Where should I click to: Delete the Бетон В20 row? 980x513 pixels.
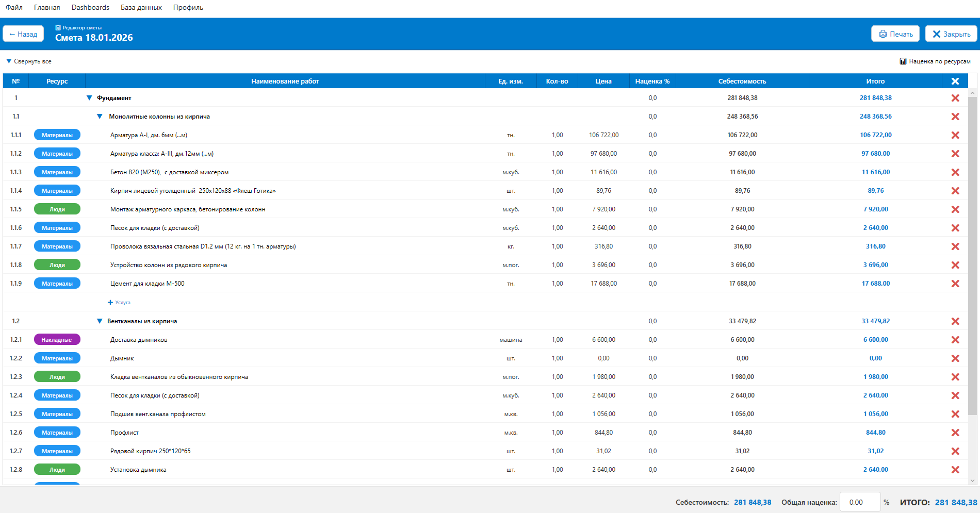pyautogui.click(x=955, y=172)
